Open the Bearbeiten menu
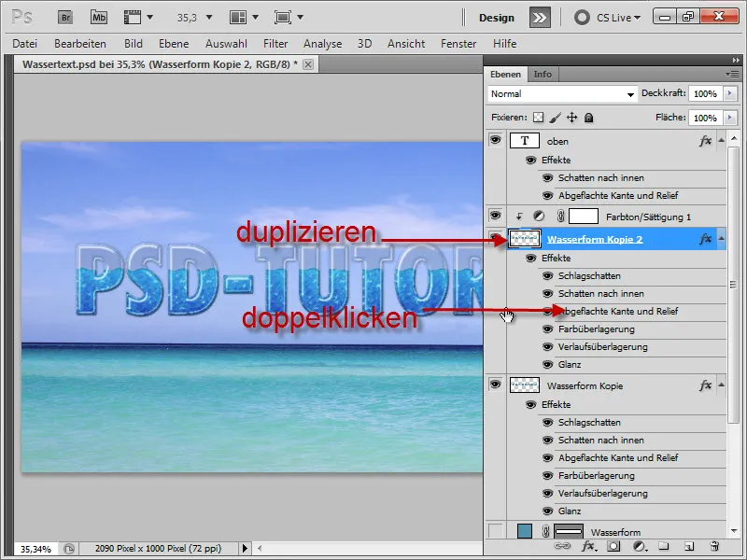 (x=80, y=44)
